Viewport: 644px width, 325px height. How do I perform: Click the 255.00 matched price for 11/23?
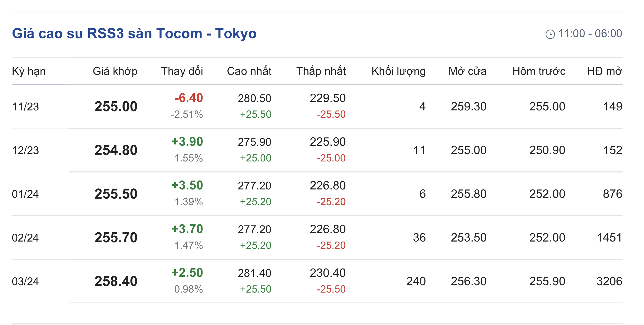click(x=116, y=107)
